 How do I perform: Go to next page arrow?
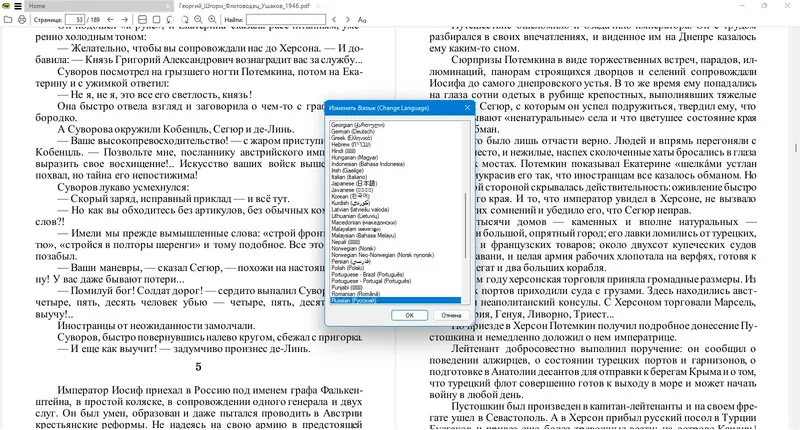coord(124,19)
